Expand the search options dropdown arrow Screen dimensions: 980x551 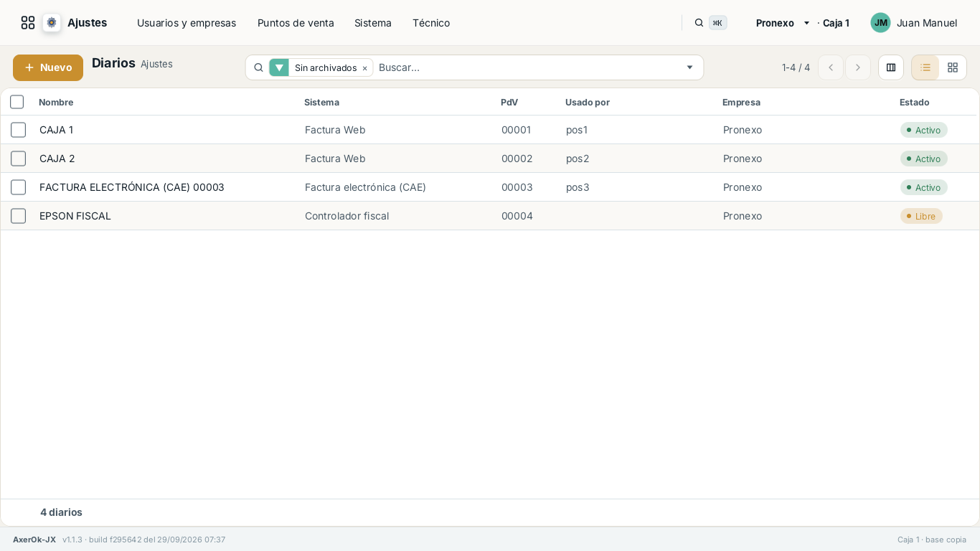click(690, 67)
